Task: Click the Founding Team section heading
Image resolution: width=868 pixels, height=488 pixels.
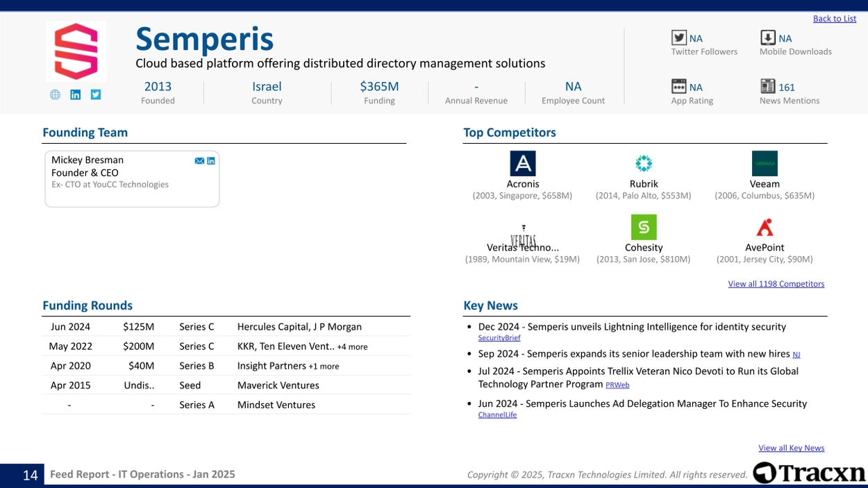Action: [x=85, y=132]
